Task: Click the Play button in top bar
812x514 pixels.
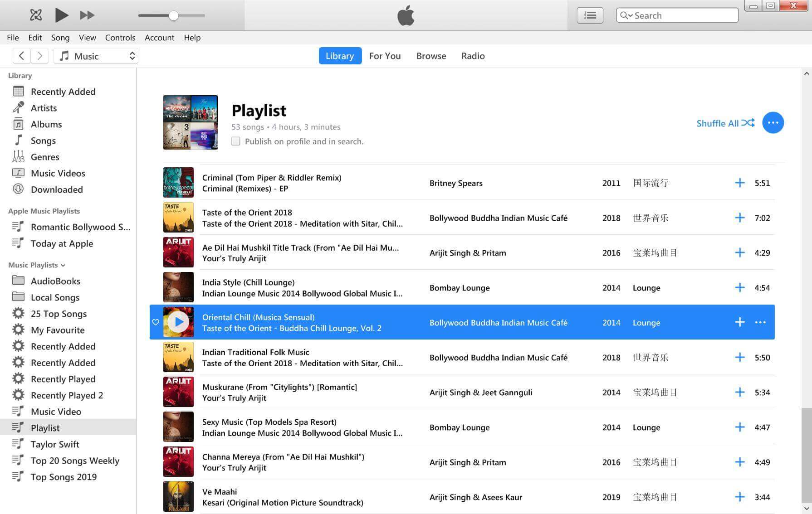Action: [61, 15]
